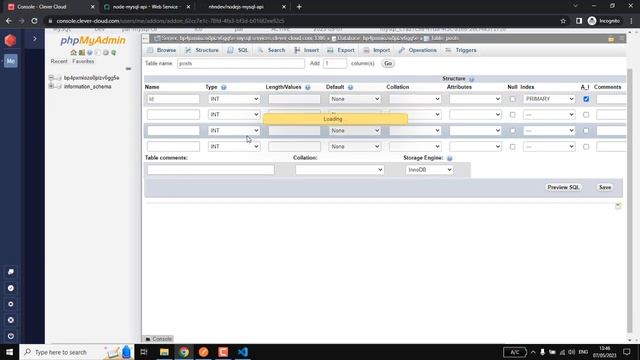Open Windows Start menu
640x360 pixels.
click(9, 352)
